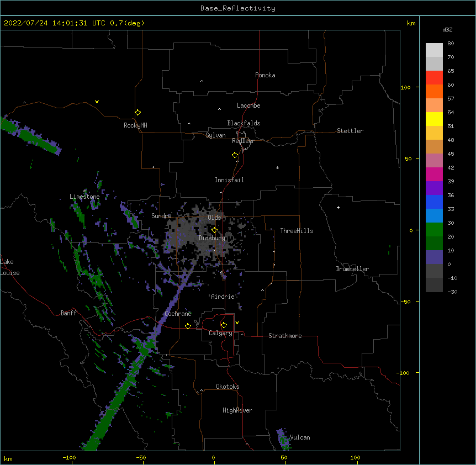Click the yellow diamond marker south of RedDeer
The height and width of the screenshot is (465, 476).
point(235,155)
